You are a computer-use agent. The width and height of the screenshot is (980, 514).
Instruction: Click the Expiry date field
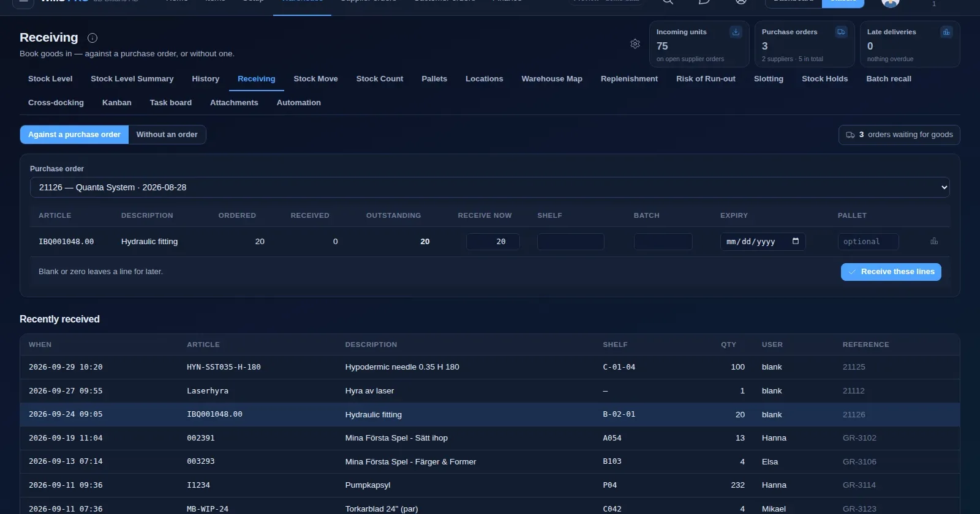[763, 242]
